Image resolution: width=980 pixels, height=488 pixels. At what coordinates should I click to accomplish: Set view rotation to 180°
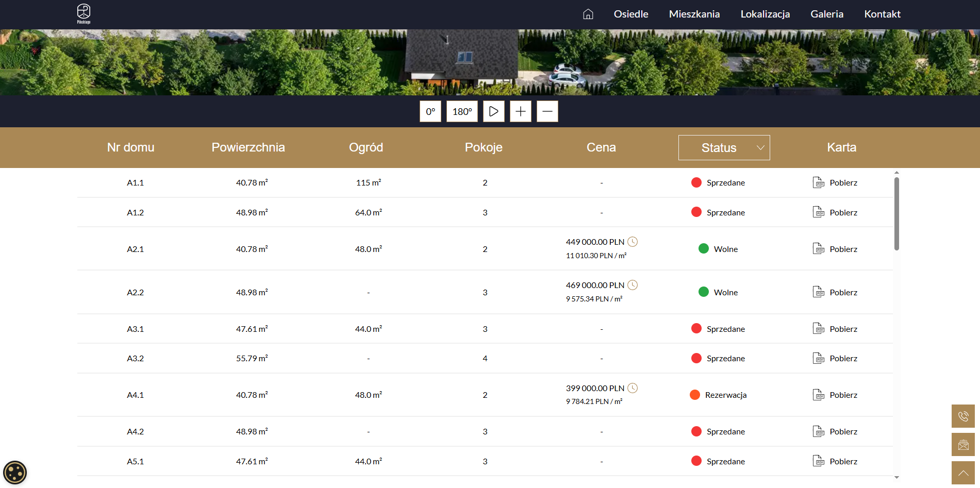click(x=462, y=111)
